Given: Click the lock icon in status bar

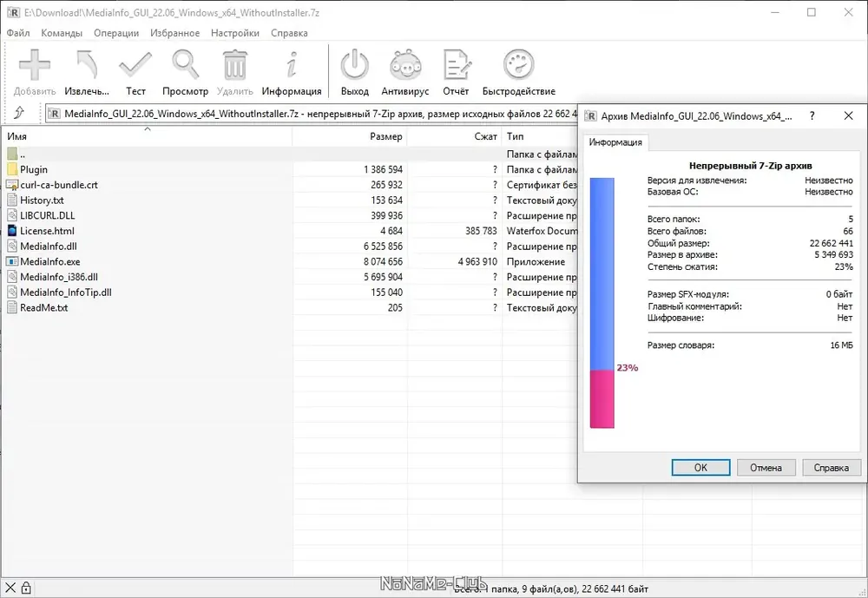Looking at the screenshot, I should [x=26, y=588].
